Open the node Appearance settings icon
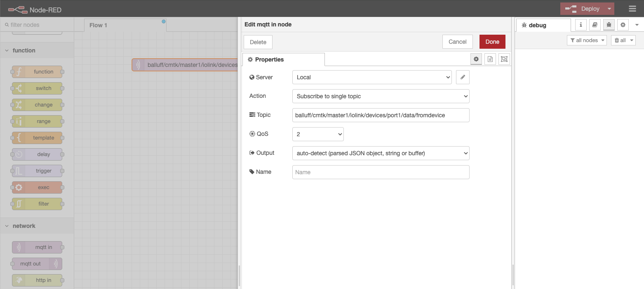Screen dimensions: 644x289 tap(504, 59)
